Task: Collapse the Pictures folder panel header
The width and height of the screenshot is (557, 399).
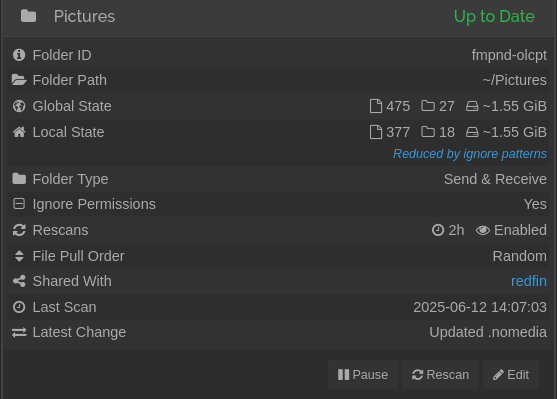Action: point(278,16)
